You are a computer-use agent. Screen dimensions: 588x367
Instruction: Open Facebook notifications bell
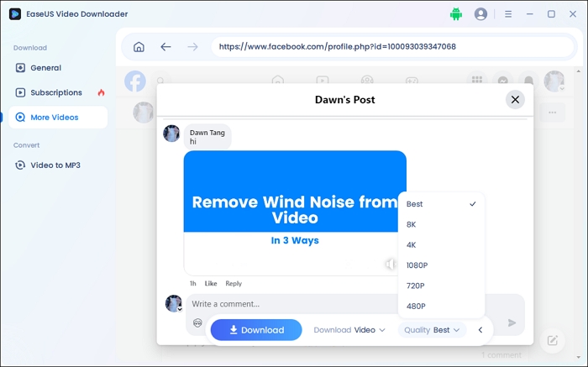coord(528,80)
